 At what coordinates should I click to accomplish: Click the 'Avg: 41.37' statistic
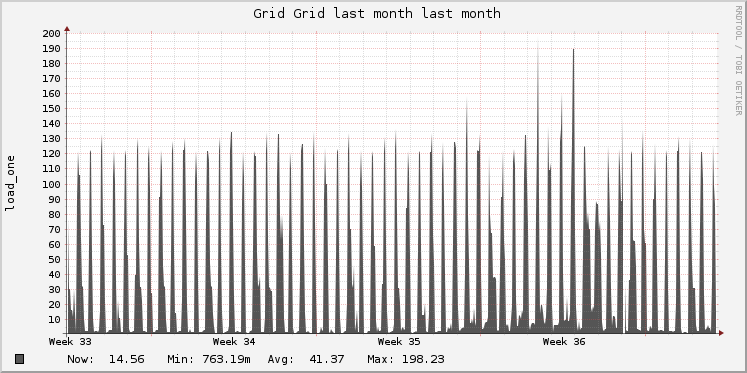click(x=306, y=359)
